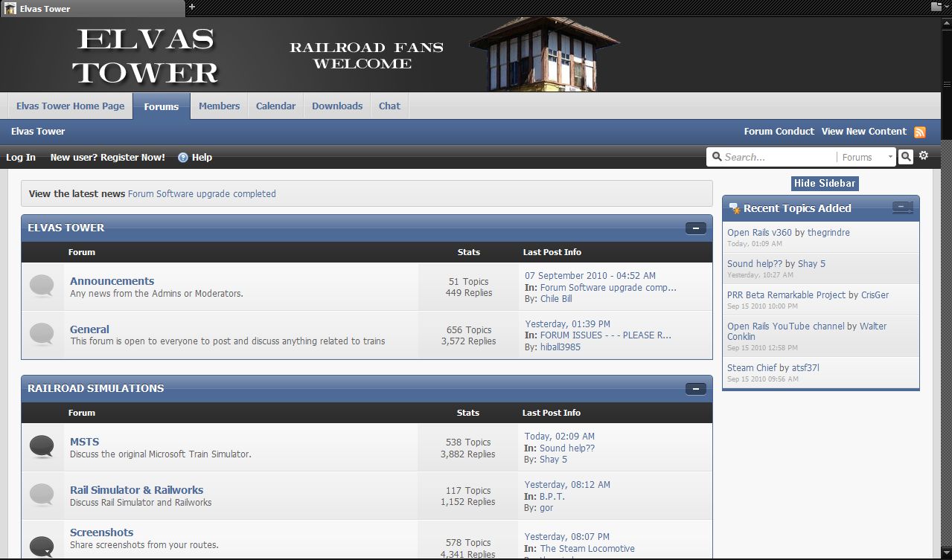952x560 pixels.
Task: Open the Forum Conduct link
Action: 779,132
